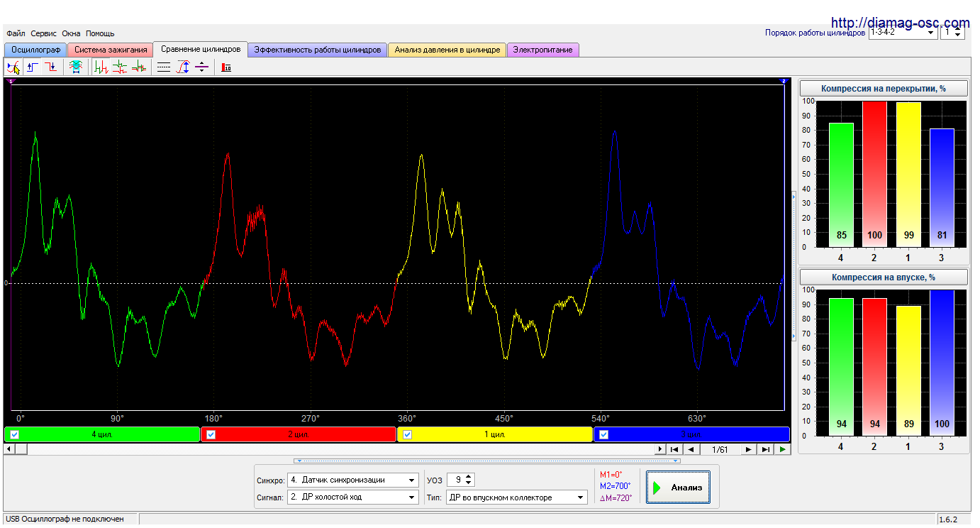Toggle the blue 3 цил. checkbox
Viewport: 980px width, 528px height.
pos(604,435)
